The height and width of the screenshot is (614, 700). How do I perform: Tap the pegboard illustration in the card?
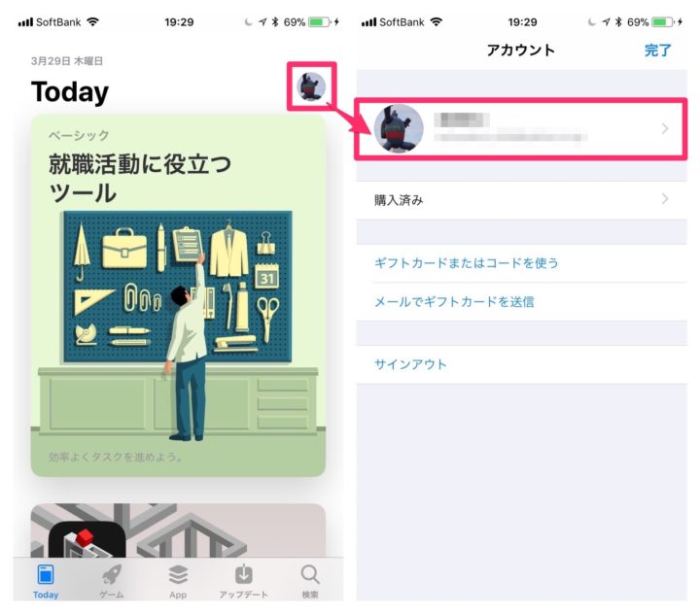(x=178, y=287)
